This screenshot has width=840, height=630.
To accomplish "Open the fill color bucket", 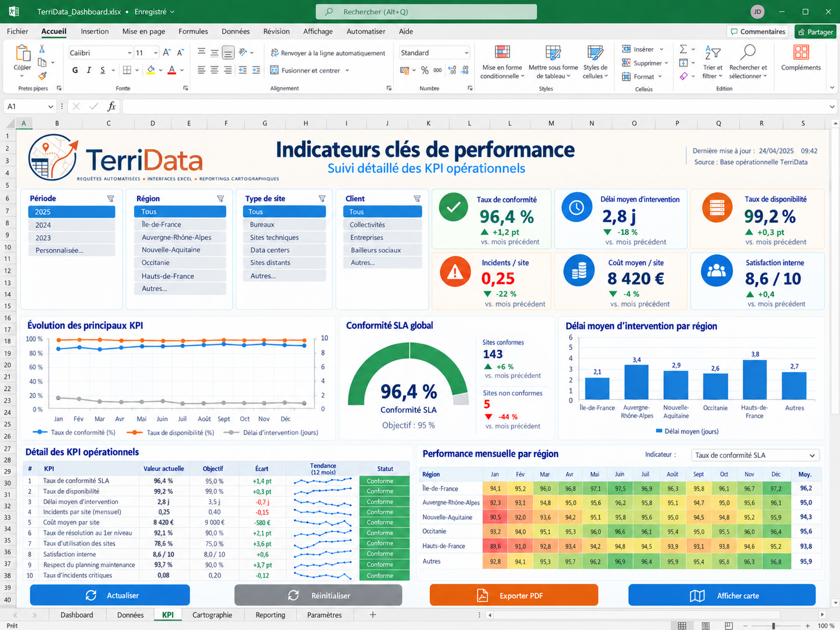I will pyautogui.click(x=151, y=70).
